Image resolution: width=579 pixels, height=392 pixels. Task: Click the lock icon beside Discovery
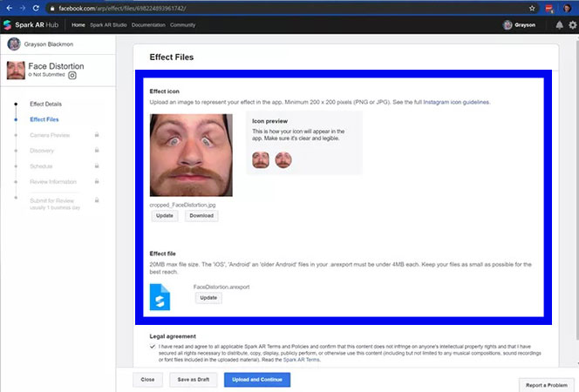tap(97, 150)
